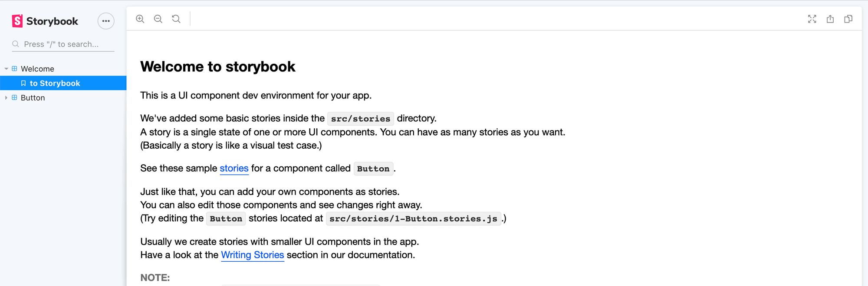Click the bookmark icon beside to Storybook
Screen dimensions: 868x286
point(23,83)
